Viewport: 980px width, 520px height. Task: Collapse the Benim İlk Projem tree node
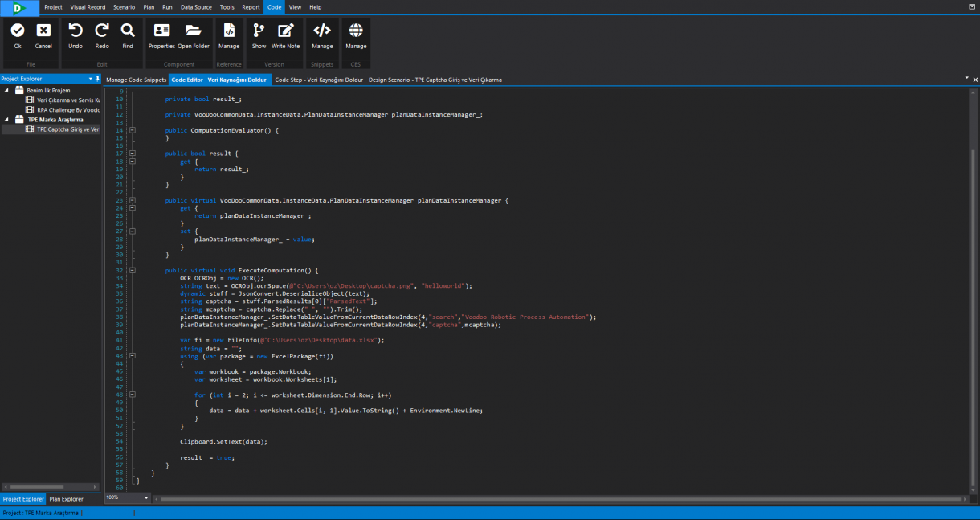tap(7, 91)
